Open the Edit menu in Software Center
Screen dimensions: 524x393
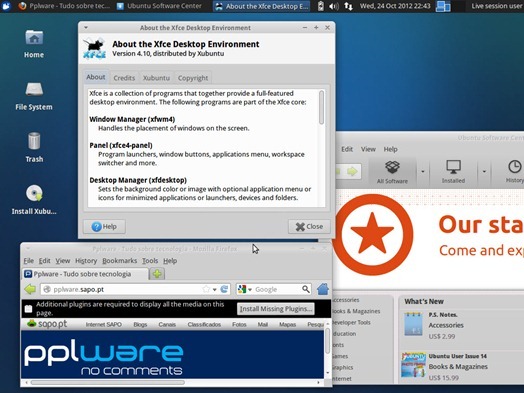(x=347, y=149)
